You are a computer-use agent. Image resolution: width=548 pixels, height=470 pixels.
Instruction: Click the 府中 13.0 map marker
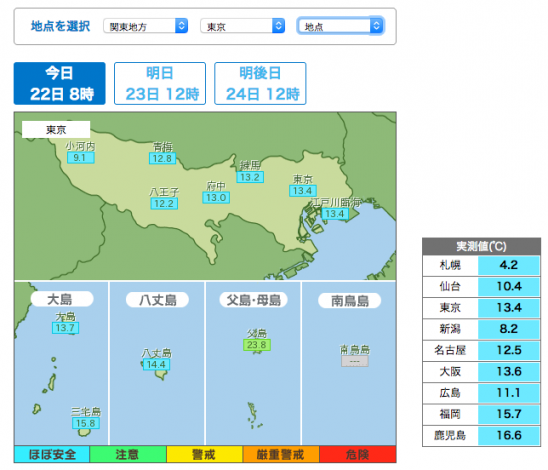tap(216, 198)
